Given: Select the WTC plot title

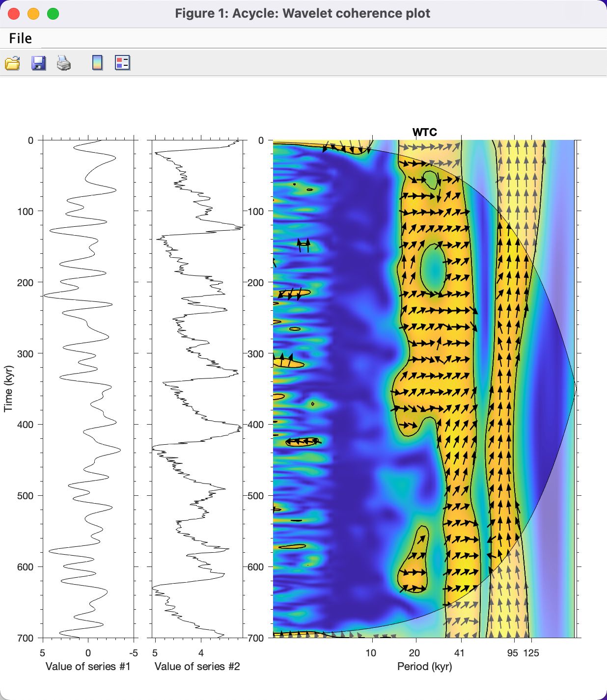Looking at the screenshot, I should pos(425,132).
